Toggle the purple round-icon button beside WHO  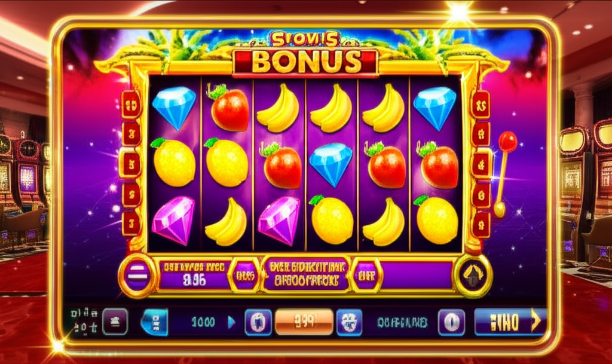[x=451, y=322]
